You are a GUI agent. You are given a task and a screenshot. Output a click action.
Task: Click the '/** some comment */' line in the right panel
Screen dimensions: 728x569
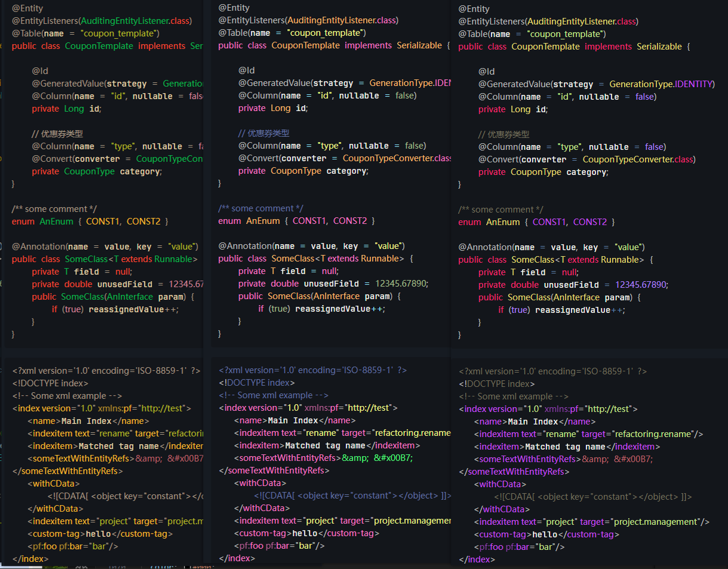(x=501, y=210)
